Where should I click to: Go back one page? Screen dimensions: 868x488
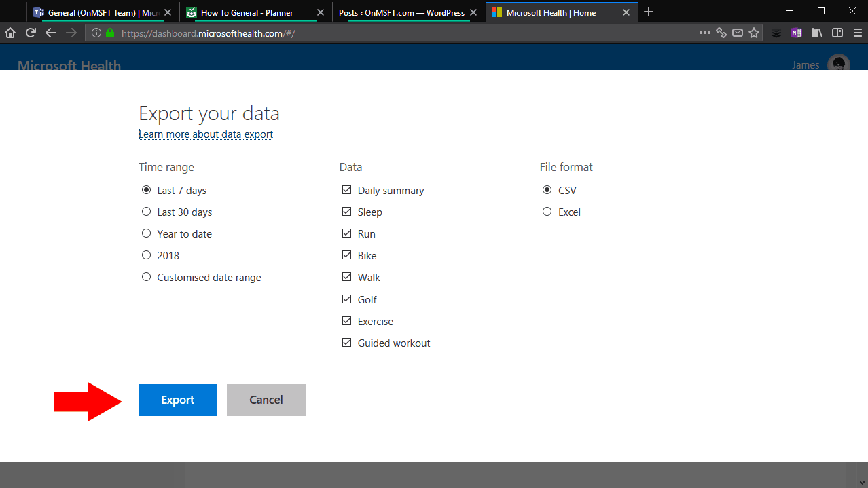pos(51,33)
